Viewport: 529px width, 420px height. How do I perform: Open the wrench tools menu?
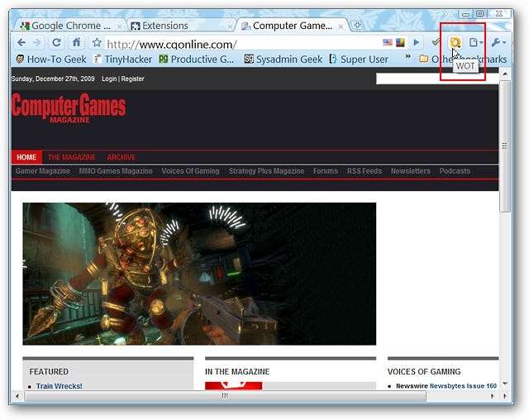click(498, 42)
